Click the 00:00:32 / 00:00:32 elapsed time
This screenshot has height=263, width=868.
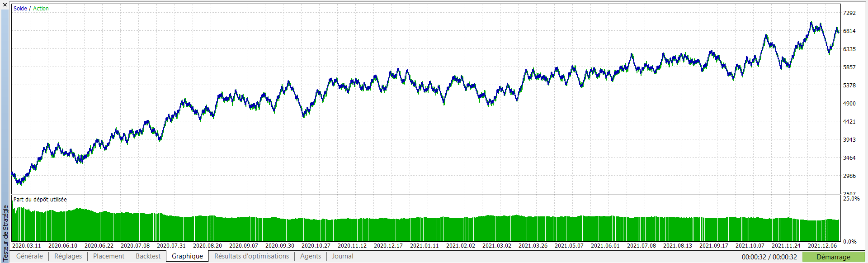point(769,257)
